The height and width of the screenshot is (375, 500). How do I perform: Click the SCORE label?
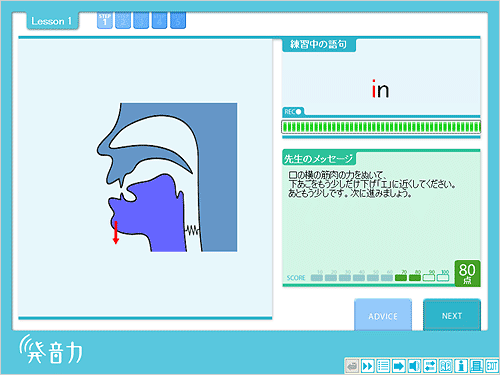[296, 278]
